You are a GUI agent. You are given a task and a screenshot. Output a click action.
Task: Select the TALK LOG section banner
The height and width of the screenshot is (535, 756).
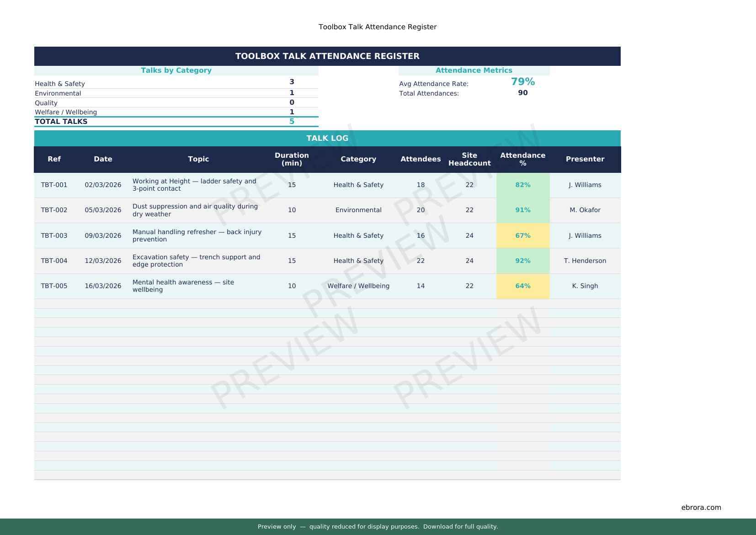point(327,138)
